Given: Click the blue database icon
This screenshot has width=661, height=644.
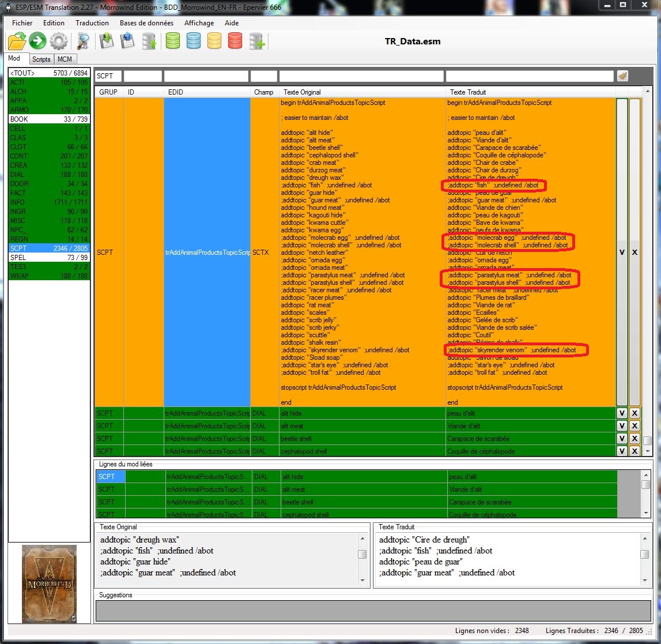Looking at the screenshot, I should click(194, 41).
